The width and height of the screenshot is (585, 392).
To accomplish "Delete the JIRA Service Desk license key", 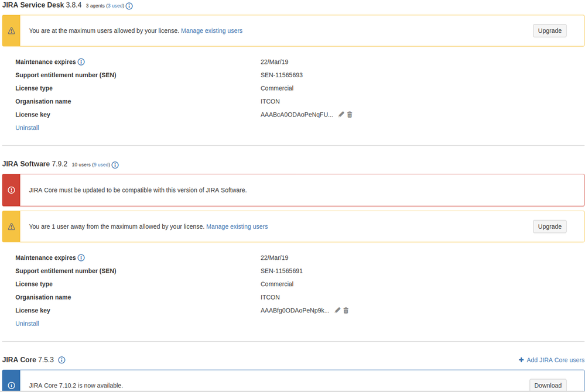I will click(x=350, y=115).
